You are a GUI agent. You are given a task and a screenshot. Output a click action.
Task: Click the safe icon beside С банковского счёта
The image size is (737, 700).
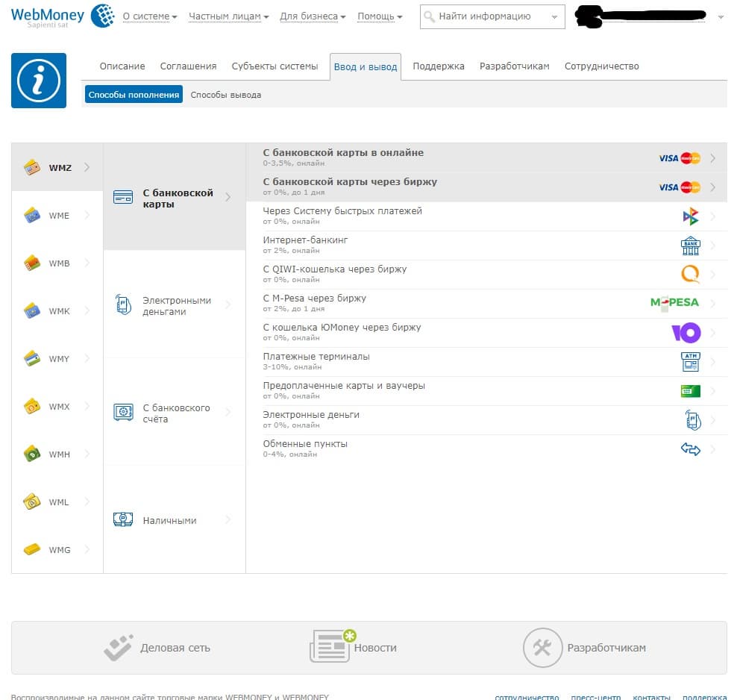(123, 412)
